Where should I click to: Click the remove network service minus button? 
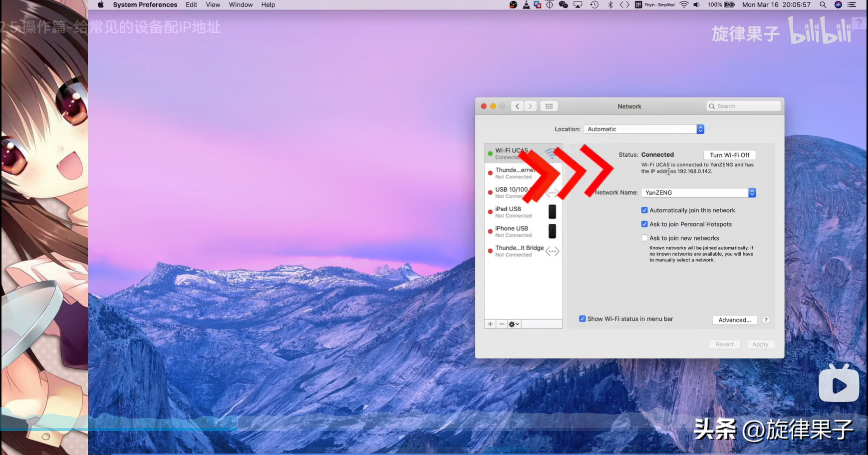click(x=502, y=324)
